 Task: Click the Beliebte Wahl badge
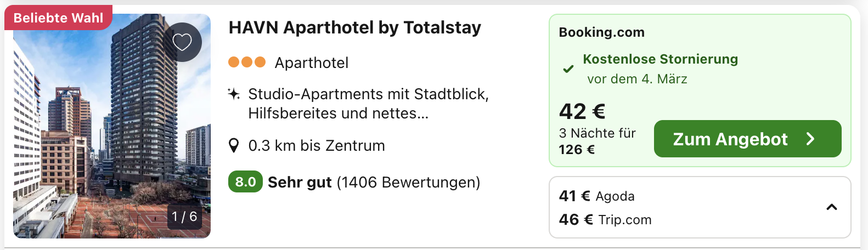click(58, 18)
